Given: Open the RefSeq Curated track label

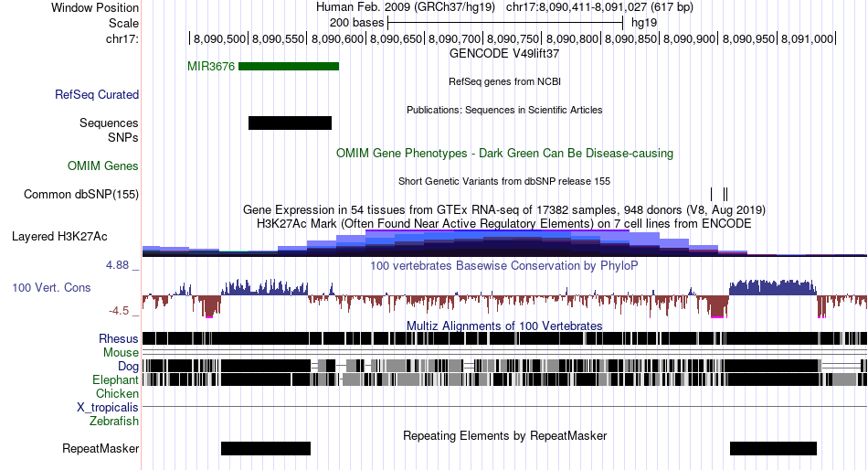Looking at the screenshot, I should pyautogui.click(x=97, y=95).
